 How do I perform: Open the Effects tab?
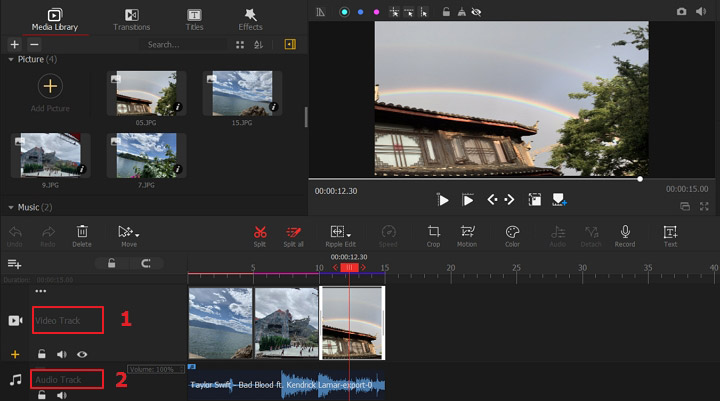point(250,19)
